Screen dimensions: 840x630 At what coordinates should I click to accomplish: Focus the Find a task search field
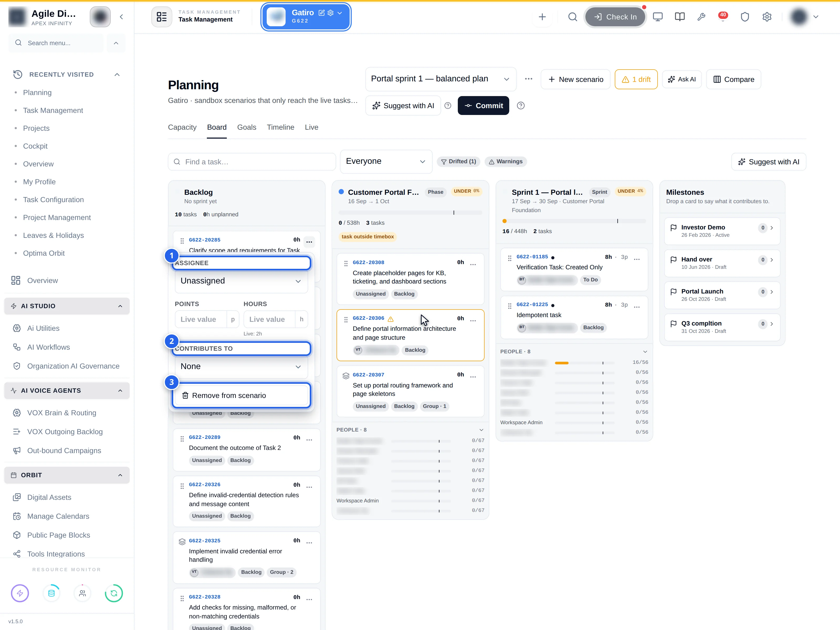[252, 162]
